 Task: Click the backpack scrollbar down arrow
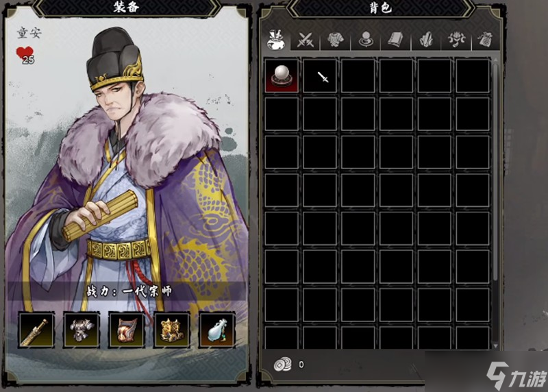(495, 345)
